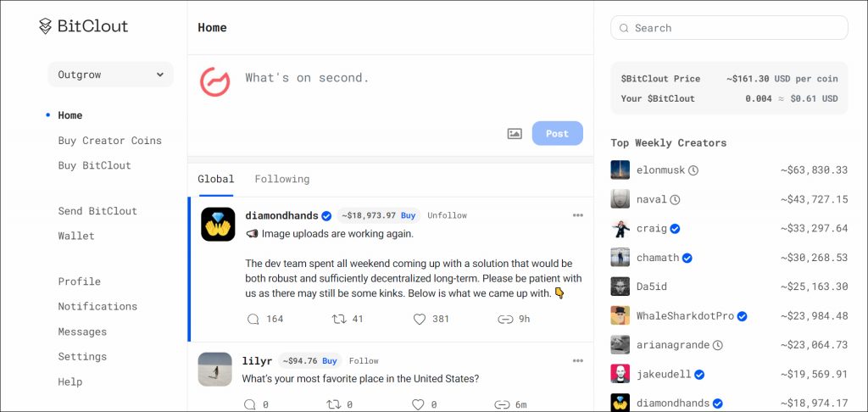Open the Outgrow account dropdown
Image resolution: width=868 pixels, height=412 pixels.
click(x=111, y=75)
